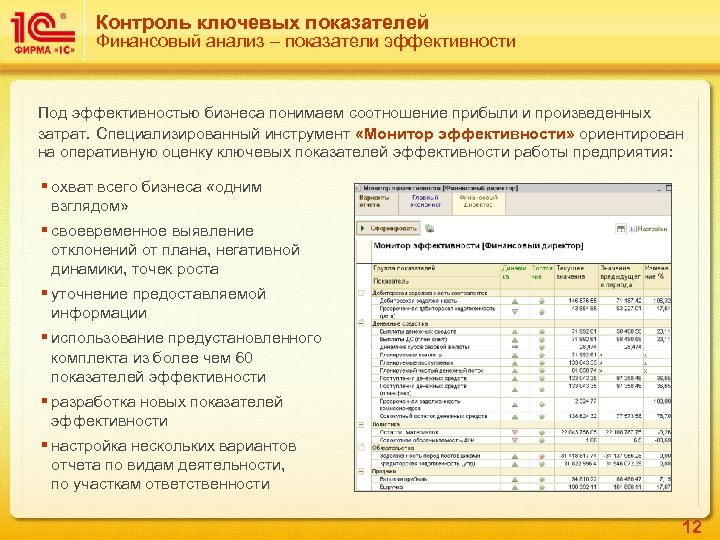The image size is (720, 540).
Task: Collapse the Дебиторская задолженность контрагентов group
Action: [x=361, y=293]
